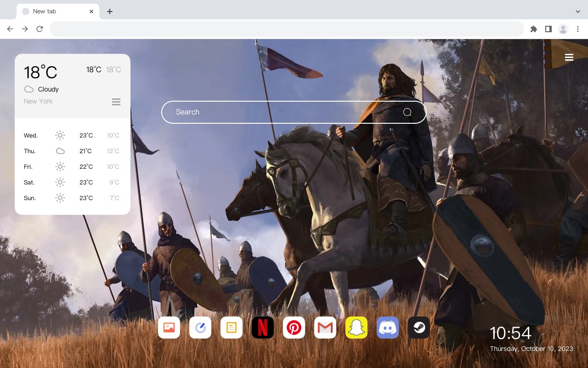The image size is (588, 368).
Task: Click the magnifier search icon
Action: (x=407, y=112)
